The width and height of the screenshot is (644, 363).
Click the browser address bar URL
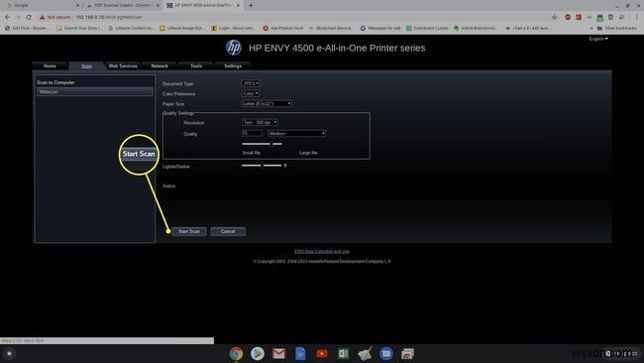click(109, 17)
